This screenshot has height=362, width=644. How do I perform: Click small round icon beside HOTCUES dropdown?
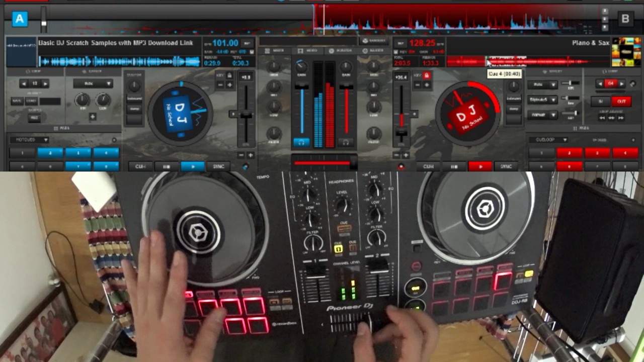point(114,140)
